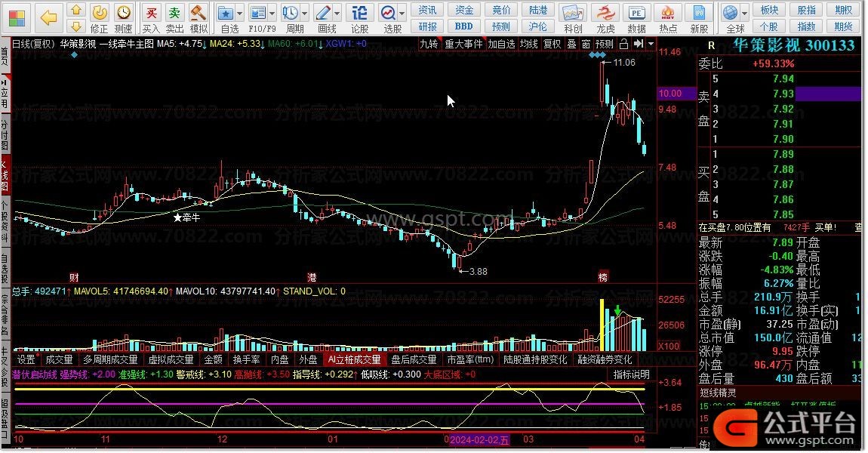Open the 科创 chart icon

573,12
